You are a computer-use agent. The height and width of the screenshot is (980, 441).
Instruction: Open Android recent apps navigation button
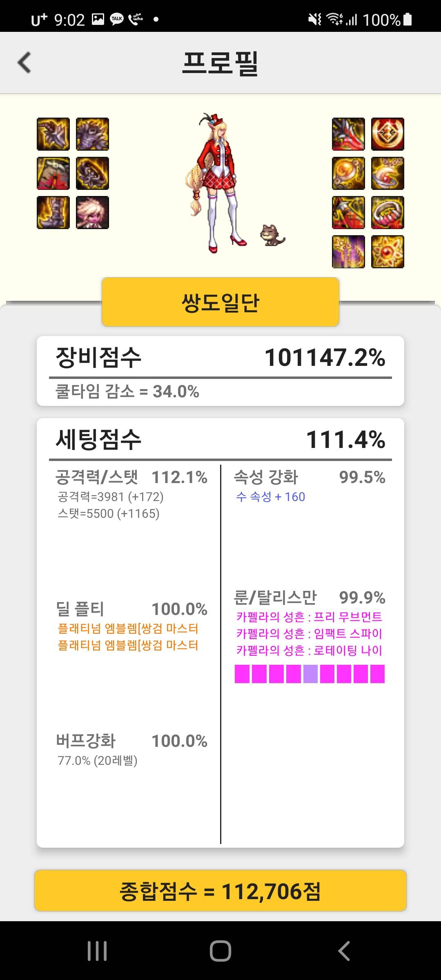[97, 951]
